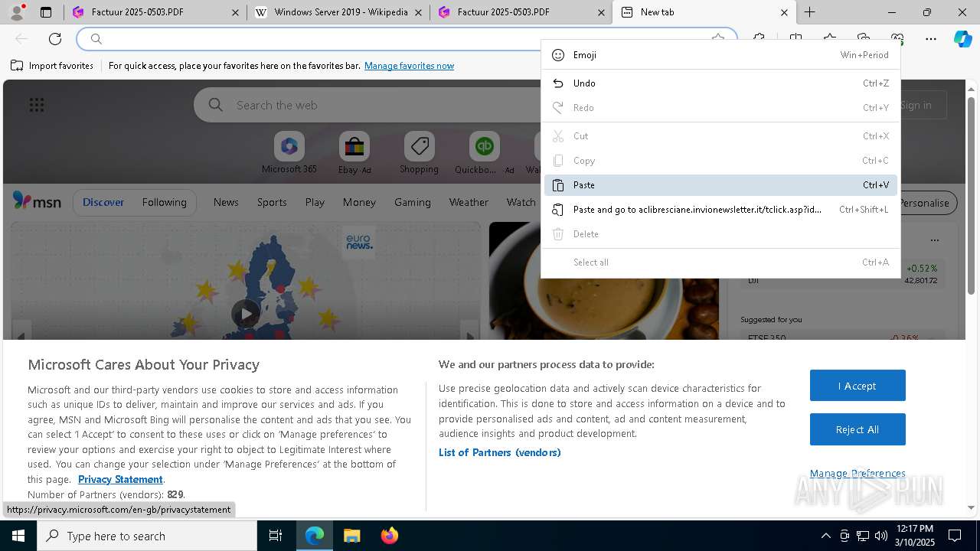Open the Ebay ad shortcut tile
The image size is (980, 551).
tap(354, 153)
